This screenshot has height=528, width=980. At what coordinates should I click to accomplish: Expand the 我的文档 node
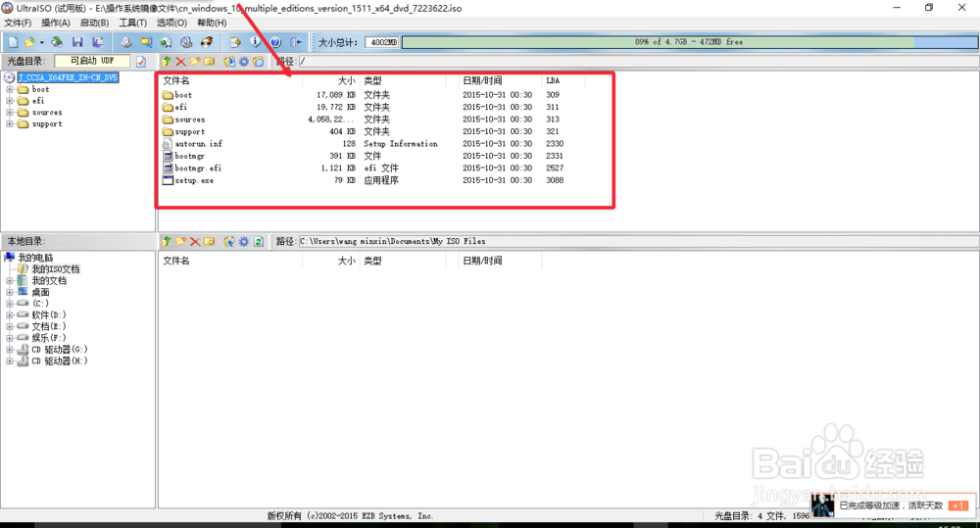10,280
